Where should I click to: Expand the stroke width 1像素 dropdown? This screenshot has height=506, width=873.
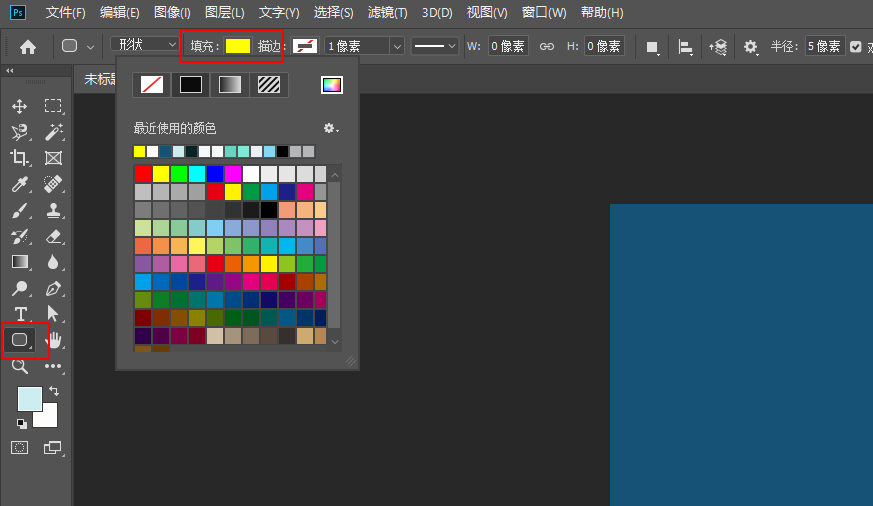[x=397, y=46]
